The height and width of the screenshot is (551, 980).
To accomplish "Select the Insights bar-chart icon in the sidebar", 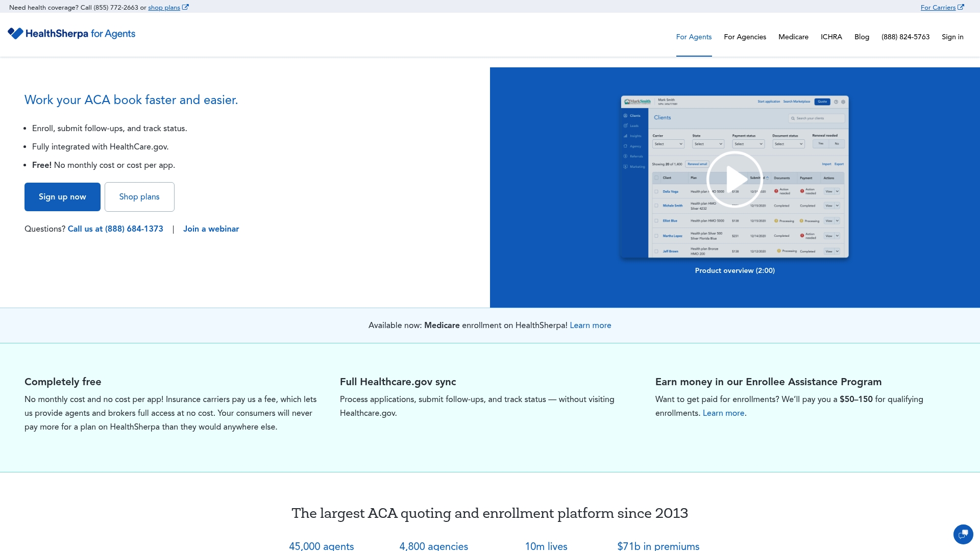I will click(625, 136).
